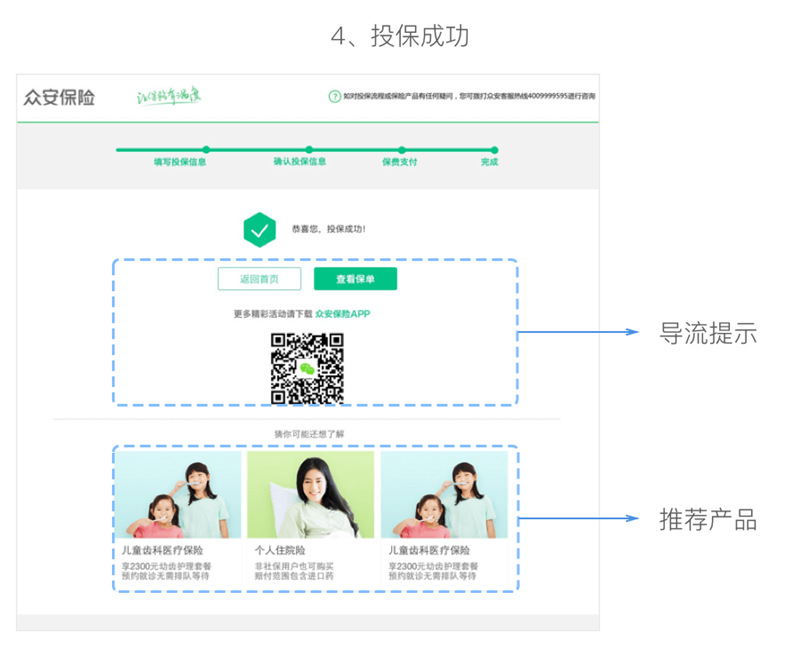Viewport: 800px width, 656px height.
Task: Select the 完成 step at progress end
Action: (x=489, y=161)
